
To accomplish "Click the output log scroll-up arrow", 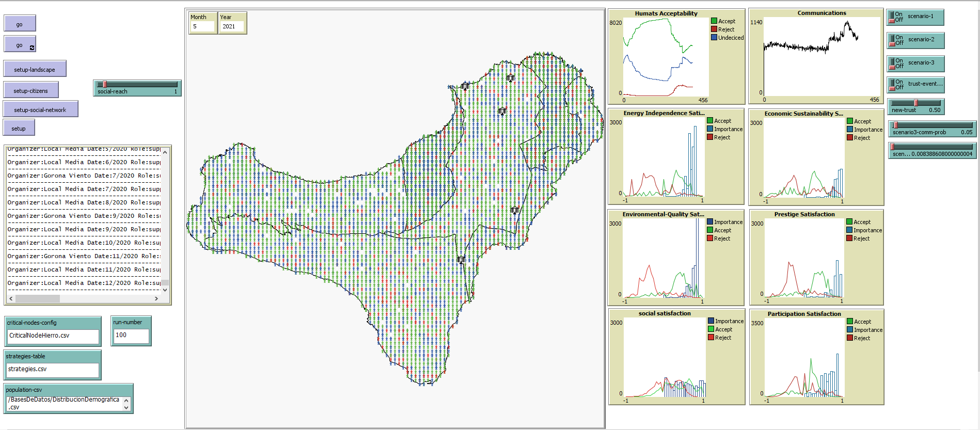I will [x=165, y=152].
